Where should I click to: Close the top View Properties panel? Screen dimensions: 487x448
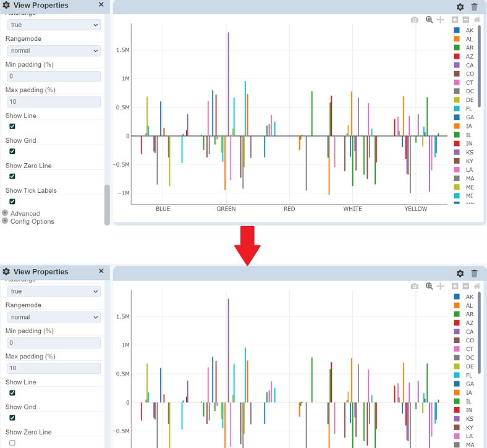point(101,5)
